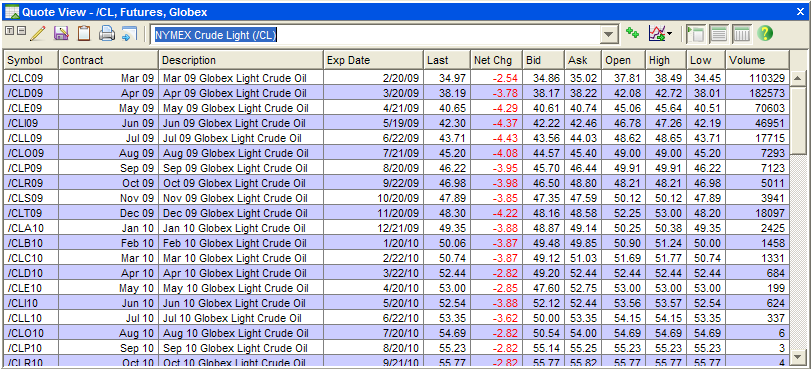Image resolution: width=811 pixels, height=369 pixels.
Task: Click the save-with-pencil floppy disk icon
Action: coord(61,34)
